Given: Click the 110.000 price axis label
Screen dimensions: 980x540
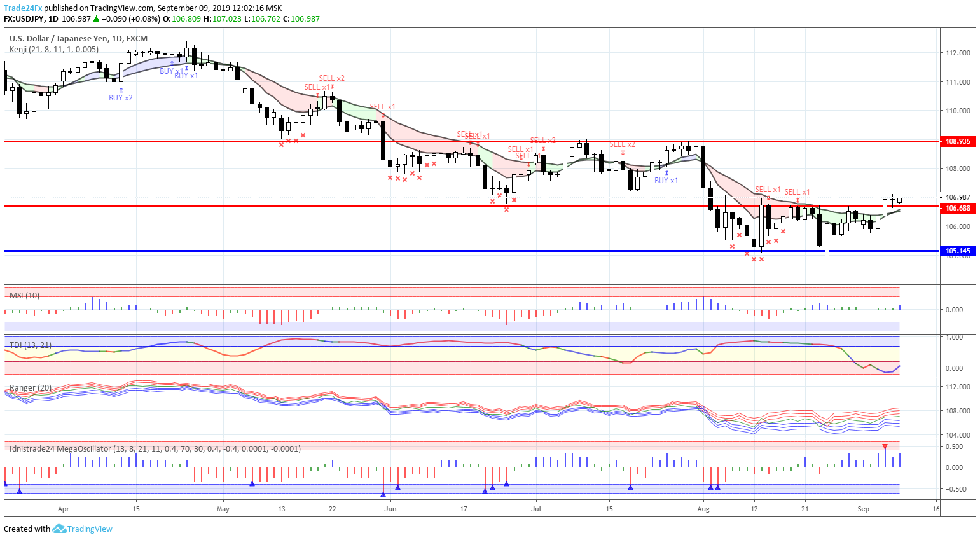Looking at the screenshot, I should [x=958, y=111].
